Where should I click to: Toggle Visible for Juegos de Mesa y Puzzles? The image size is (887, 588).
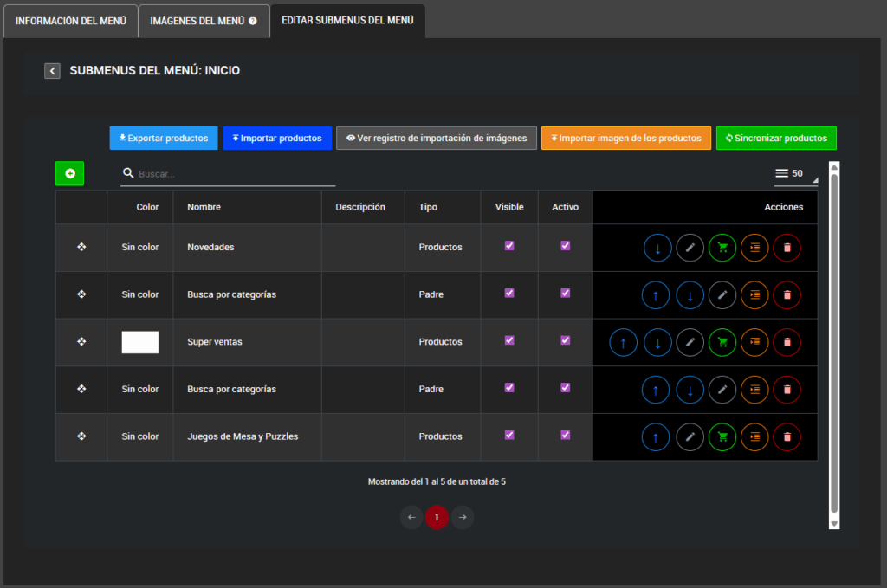[x=509, y=435]
